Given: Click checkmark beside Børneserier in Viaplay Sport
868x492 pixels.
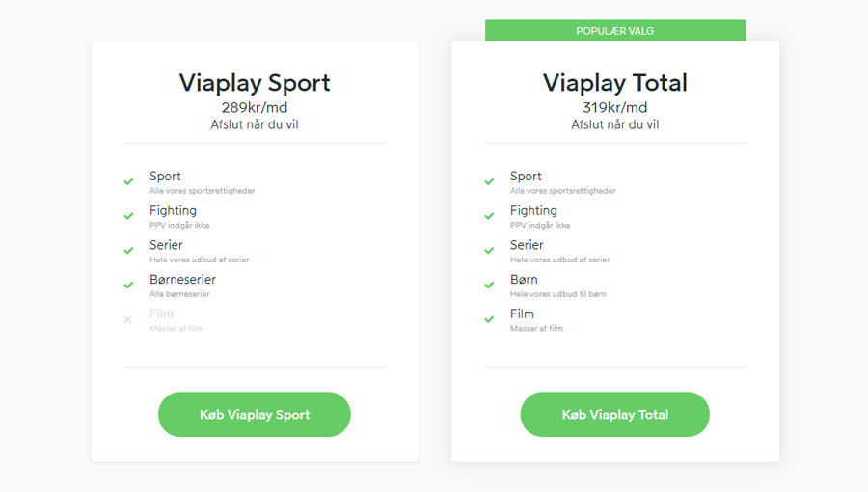Looking at the screenshot, I should click(128, 285).
